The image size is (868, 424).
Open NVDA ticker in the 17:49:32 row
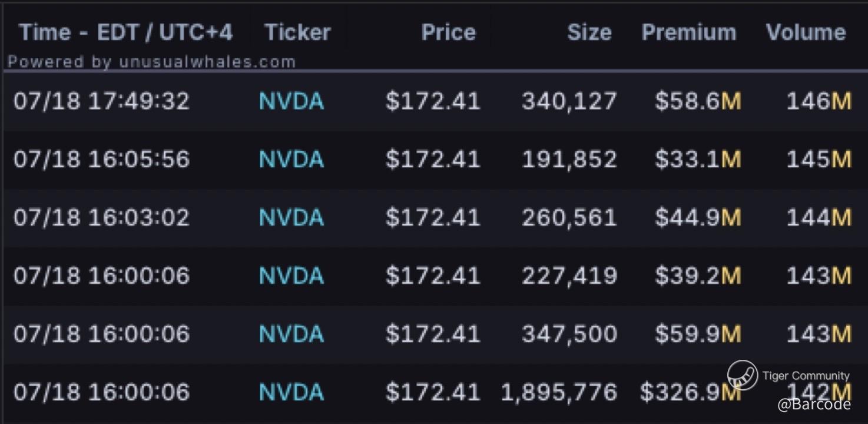[x=291, y=101]
